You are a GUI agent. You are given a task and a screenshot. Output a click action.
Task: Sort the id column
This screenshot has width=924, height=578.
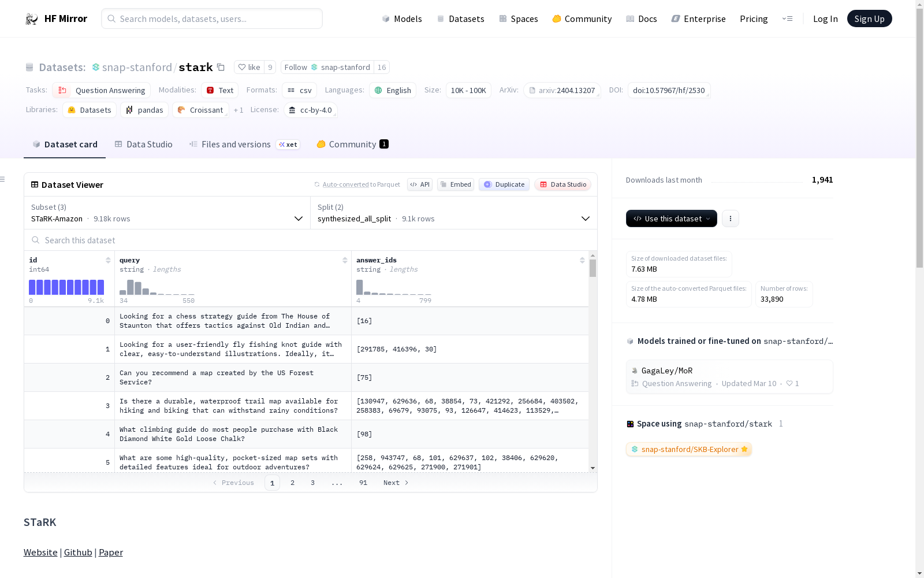[108, 260]
